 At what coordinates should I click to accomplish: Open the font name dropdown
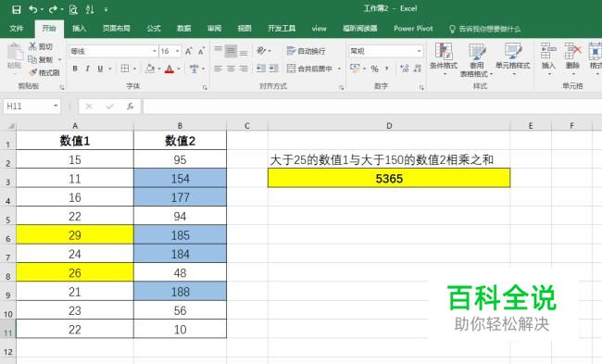pyautogui.click(x=155, y=51)
